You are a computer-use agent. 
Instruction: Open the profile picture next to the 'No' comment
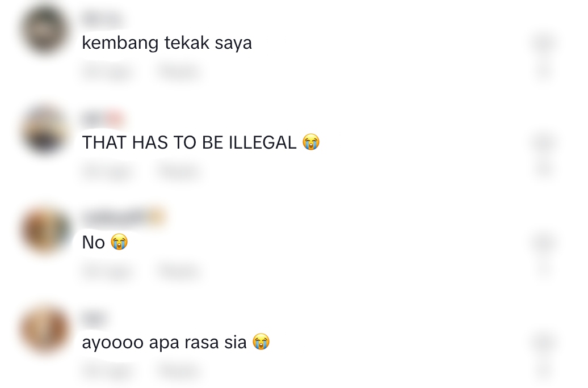tap(45, 230)
